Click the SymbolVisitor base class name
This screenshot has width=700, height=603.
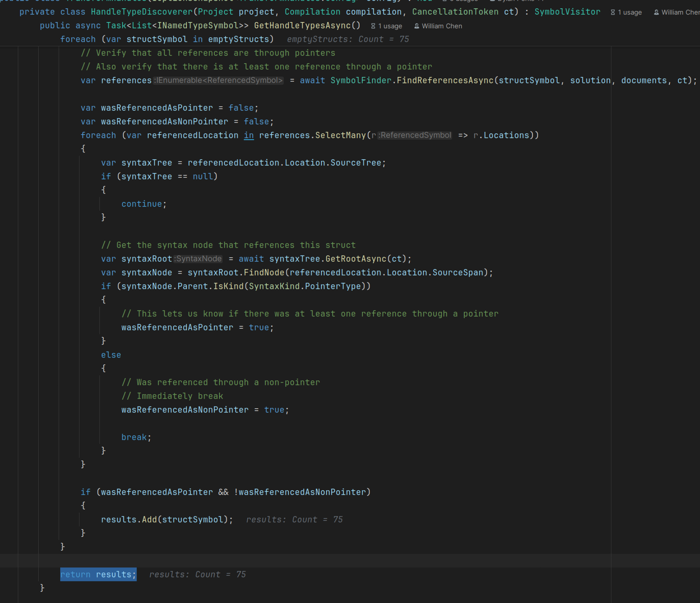567,12
